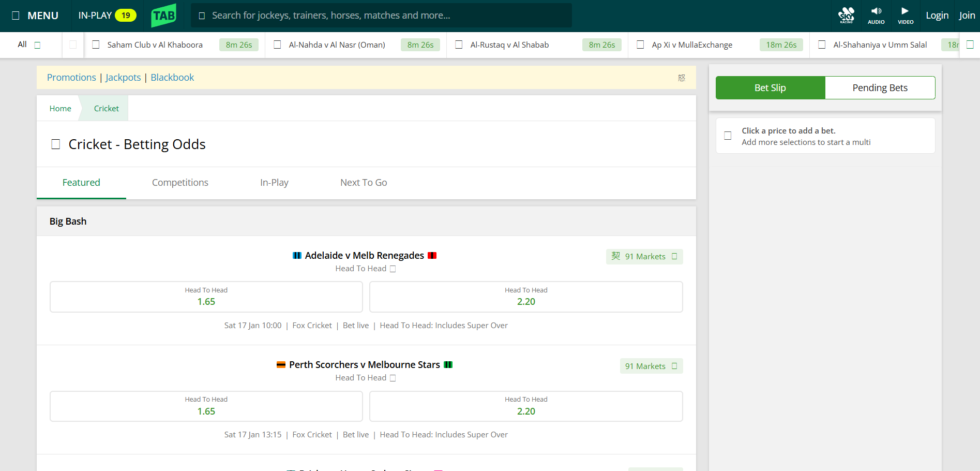
Task: Open the AUDIO speaker control
Action: click(876, 16)
